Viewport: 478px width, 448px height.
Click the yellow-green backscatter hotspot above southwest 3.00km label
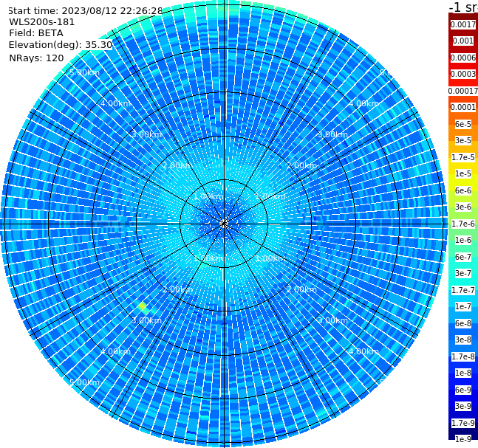tap(143, 307)
